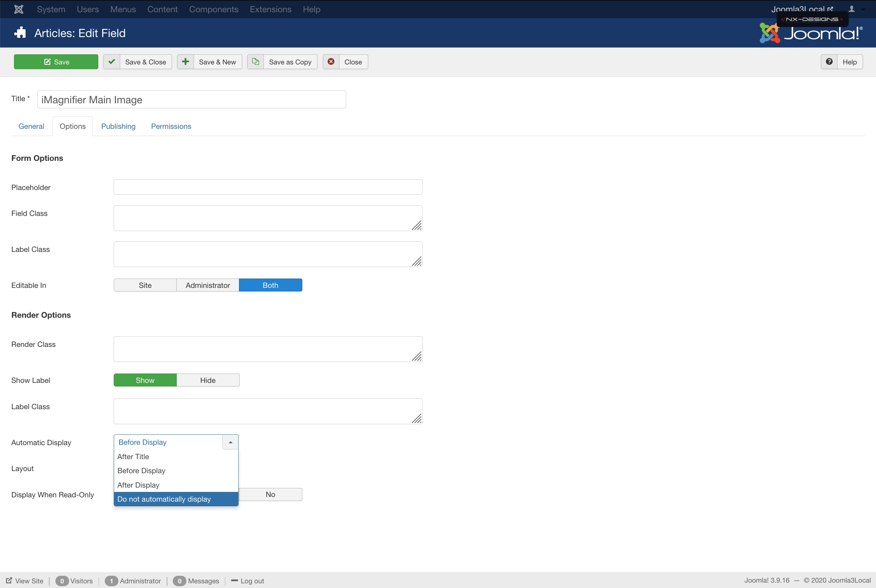This screenshot has width=876, height=588.
Task: Click the red X Close icon
Action: click(331, 62)
